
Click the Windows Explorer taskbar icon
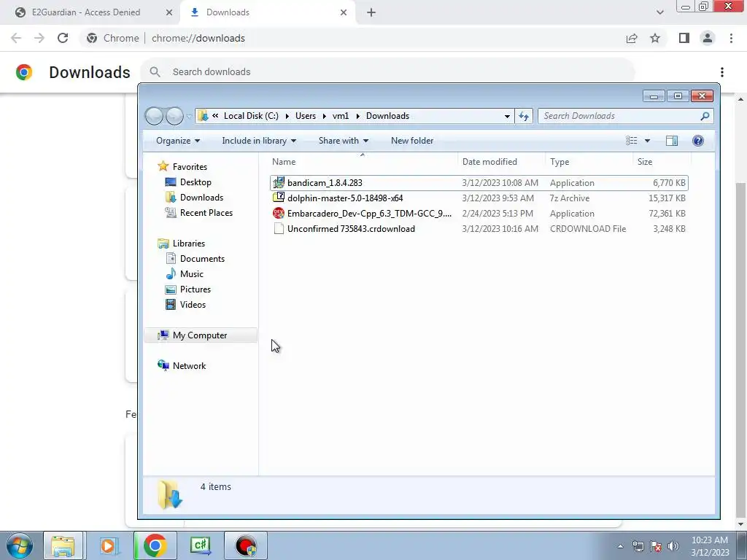[63, 545]
